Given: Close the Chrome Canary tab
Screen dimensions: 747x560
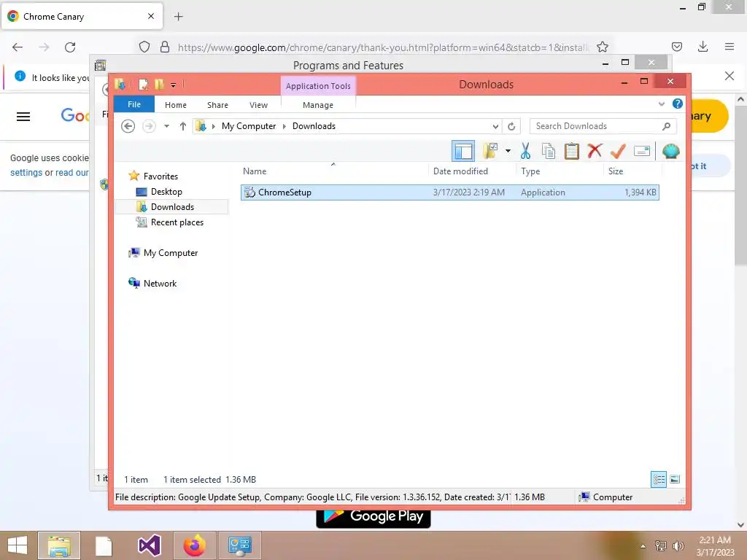Looking at the screenshot, I should point(151,16).
